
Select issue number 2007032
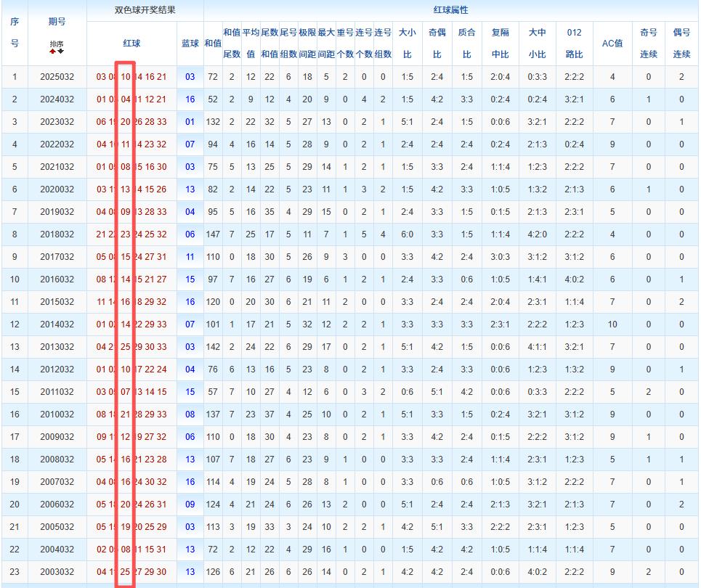tap(57, 482)
